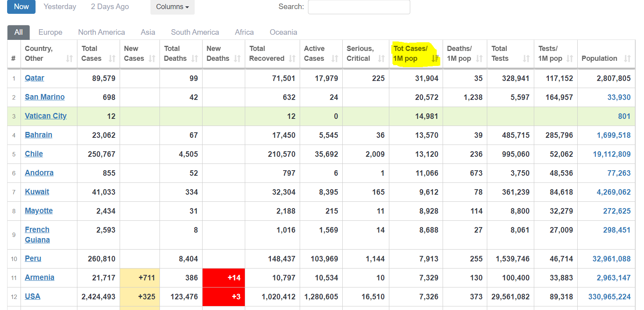Click USA total tests 29,561,082 cell
The image size is (644, 310).
[510, 297]
